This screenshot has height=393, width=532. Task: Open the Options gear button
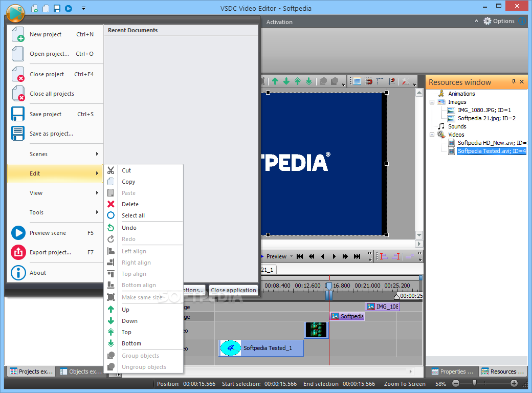point(499,21)
